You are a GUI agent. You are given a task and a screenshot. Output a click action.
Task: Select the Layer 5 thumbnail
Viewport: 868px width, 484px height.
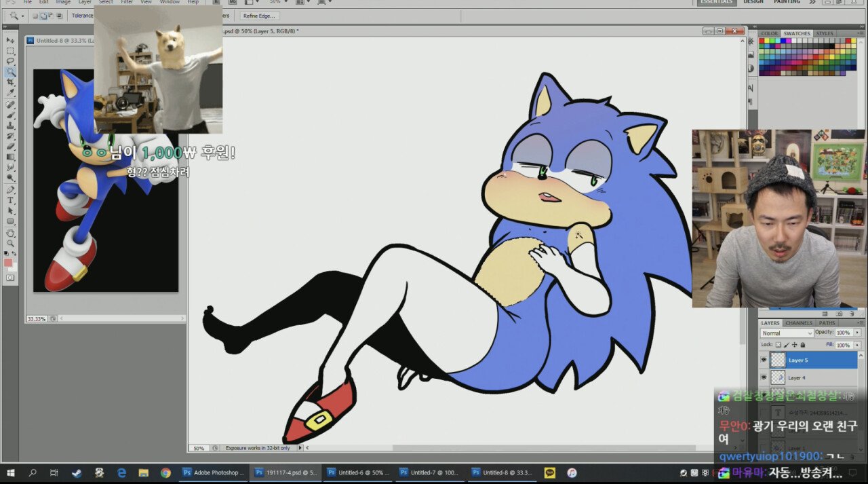(778, 360)
